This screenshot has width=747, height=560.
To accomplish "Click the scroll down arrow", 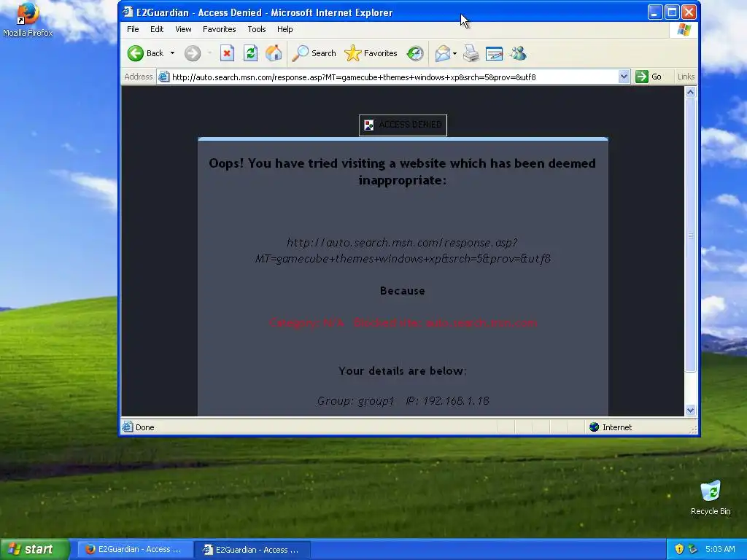I will click(x=690, y=410).
